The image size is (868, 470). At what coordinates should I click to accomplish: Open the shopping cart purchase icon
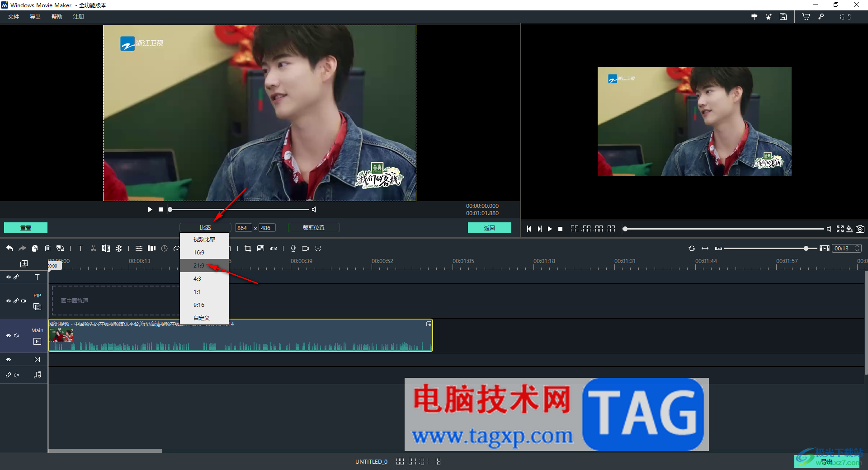(806, 17)
